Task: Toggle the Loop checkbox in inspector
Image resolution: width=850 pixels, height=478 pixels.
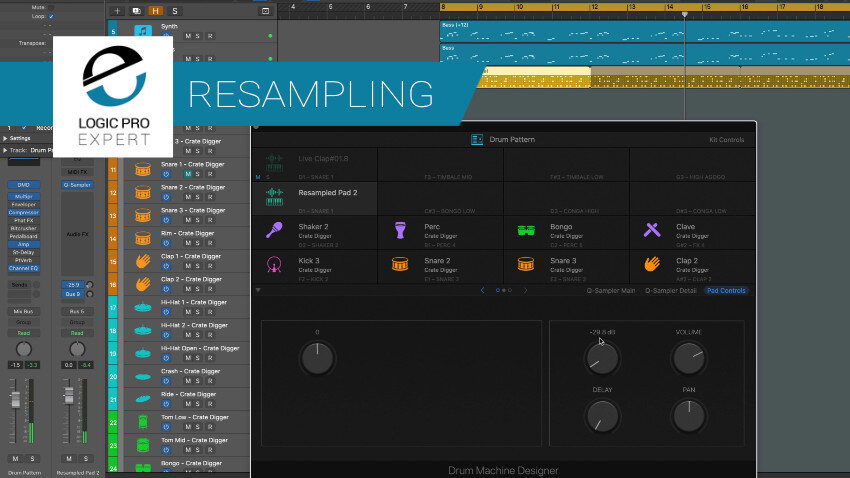Action: [x=51, y=16]
